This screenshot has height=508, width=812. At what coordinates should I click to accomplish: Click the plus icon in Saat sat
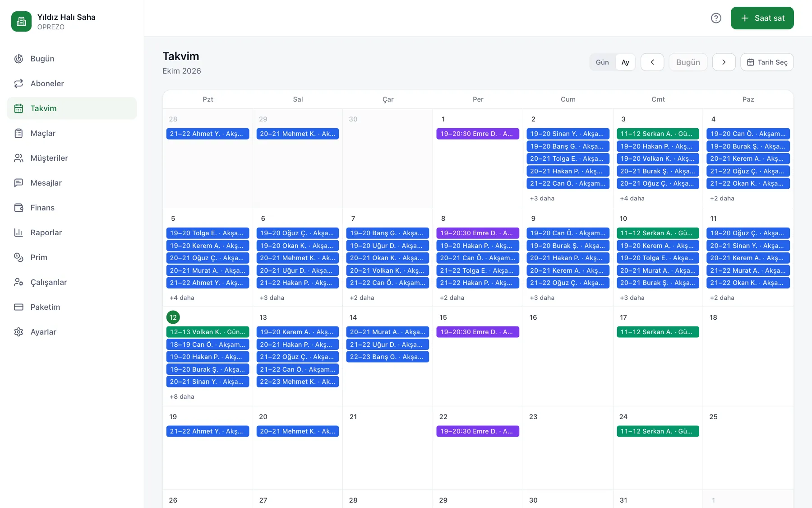pyautogui.click(x=745, y=18)
